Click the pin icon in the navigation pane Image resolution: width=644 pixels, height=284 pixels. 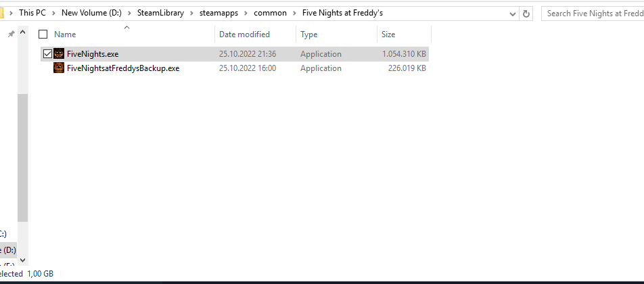pos(11,34)
